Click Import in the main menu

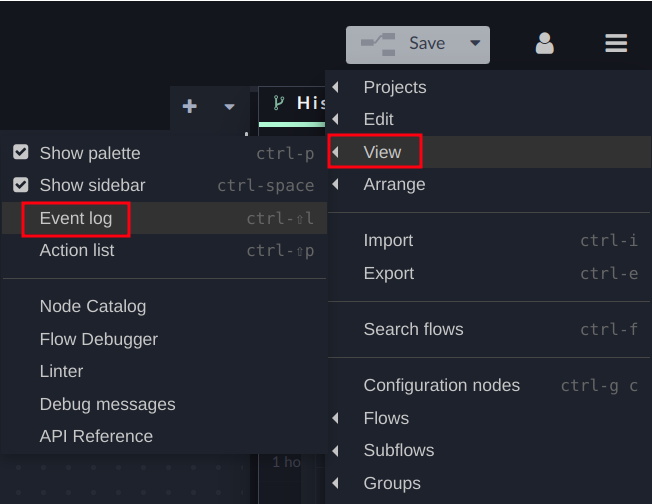388,240
